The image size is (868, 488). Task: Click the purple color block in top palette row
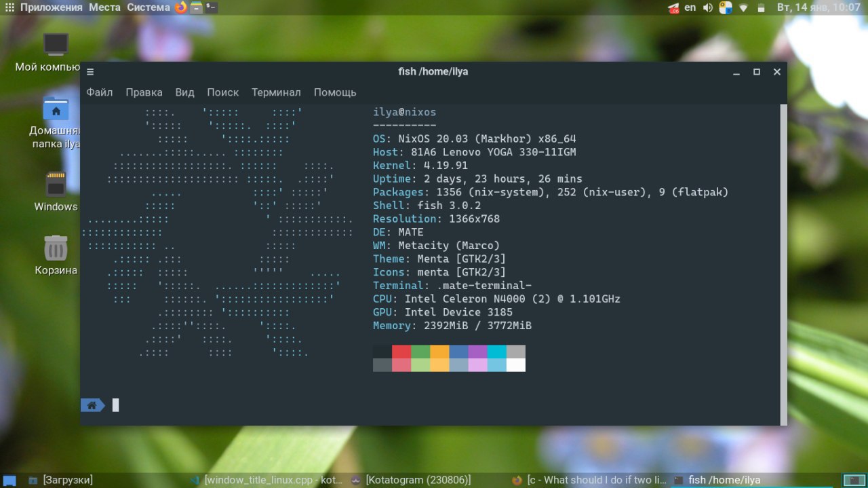(x=477, y=352)
